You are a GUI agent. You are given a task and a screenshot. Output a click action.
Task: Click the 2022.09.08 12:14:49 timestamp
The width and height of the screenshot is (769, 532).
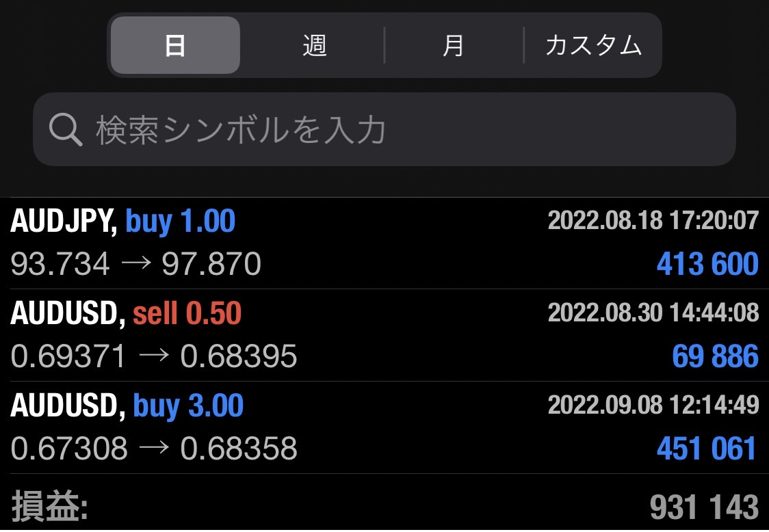[x=653, y=405]
